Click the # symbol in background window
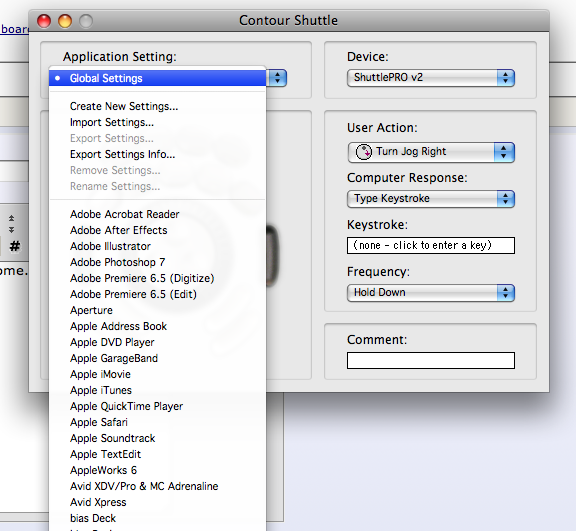 tap(15, 246)
